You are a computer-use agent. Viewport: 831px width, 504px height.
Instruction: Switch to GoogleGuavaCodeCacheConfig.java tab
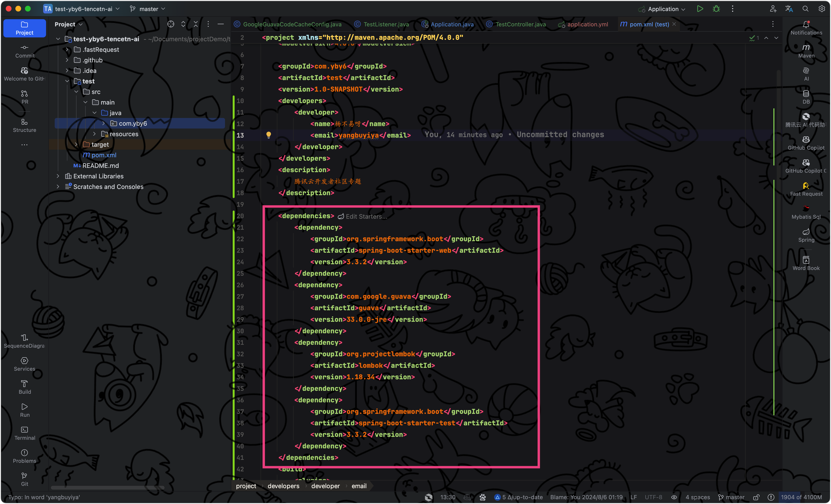[x=288, y=24]
